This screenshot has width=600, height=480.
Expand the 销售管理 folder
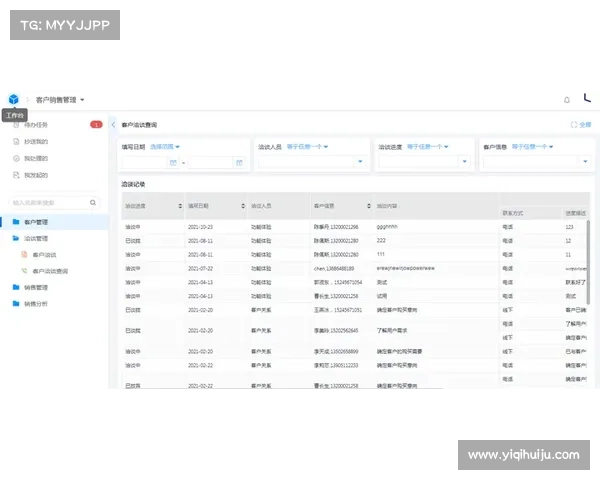pos(36,287)
